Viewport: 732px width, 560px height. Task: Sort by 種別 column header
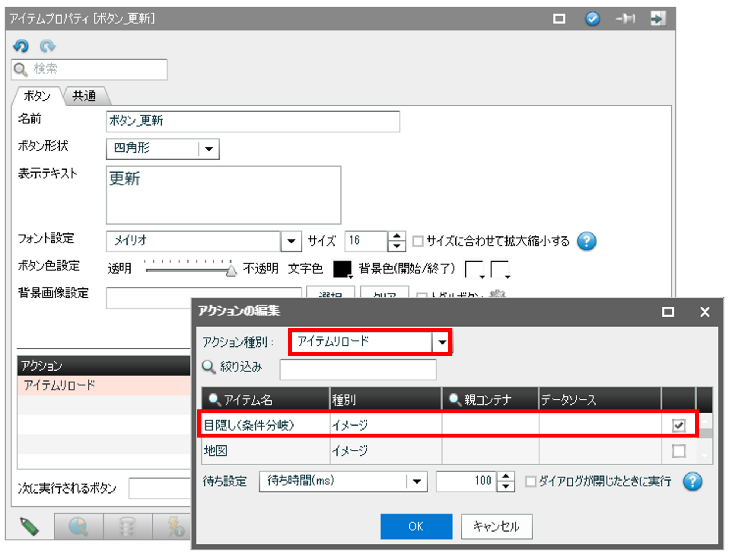pyautogui.click(x=386, y=399)
